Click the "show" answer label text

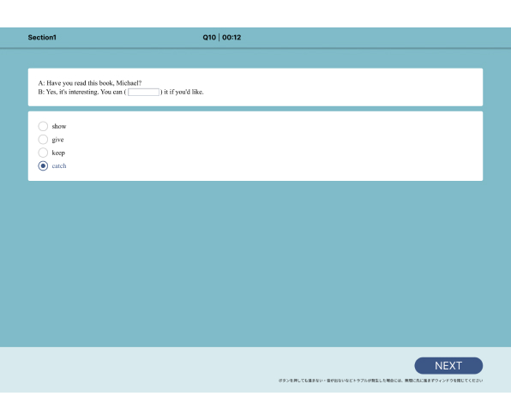pyautogui.click(x=59, y=126)
